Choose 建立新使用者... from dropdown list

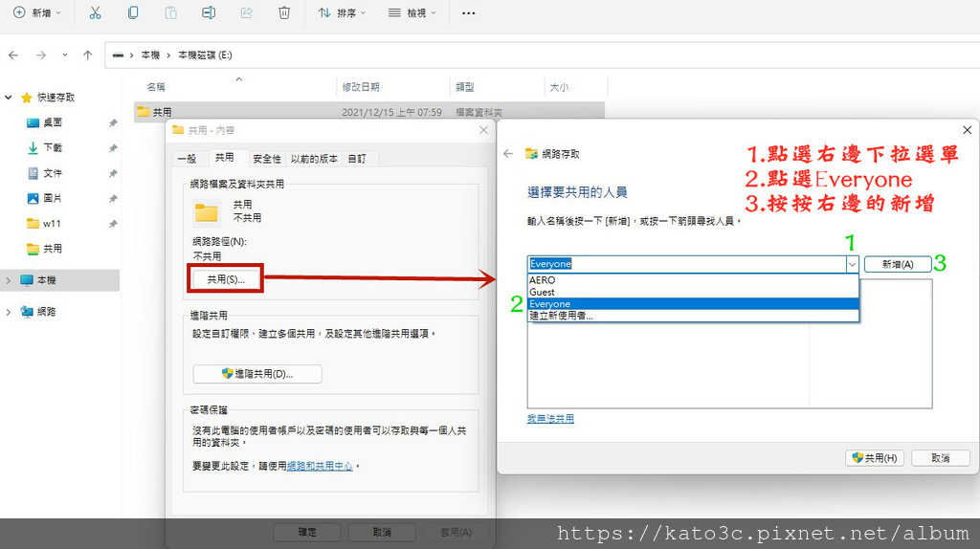693,316
